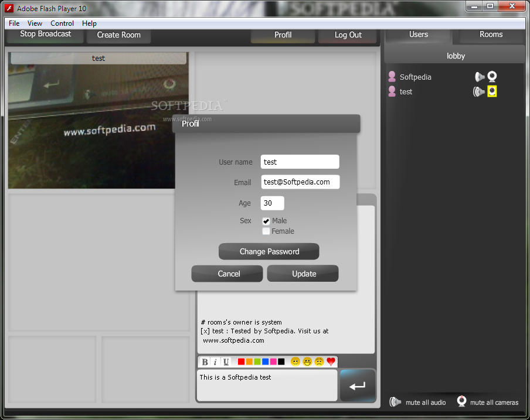Click the User name input field
Viewport: 530px width, 420px height.
(x=300, y=162)
